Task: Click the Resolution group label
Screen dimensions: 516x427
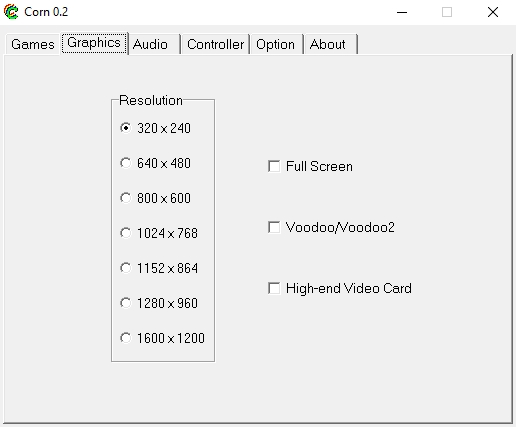Action: tap(151, 100)
